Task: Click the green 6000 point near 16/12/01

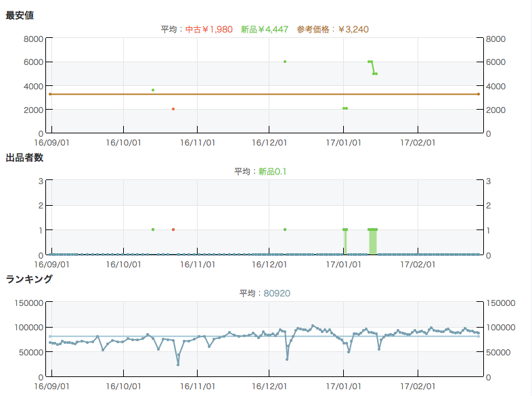Action: tap(285, 62)
